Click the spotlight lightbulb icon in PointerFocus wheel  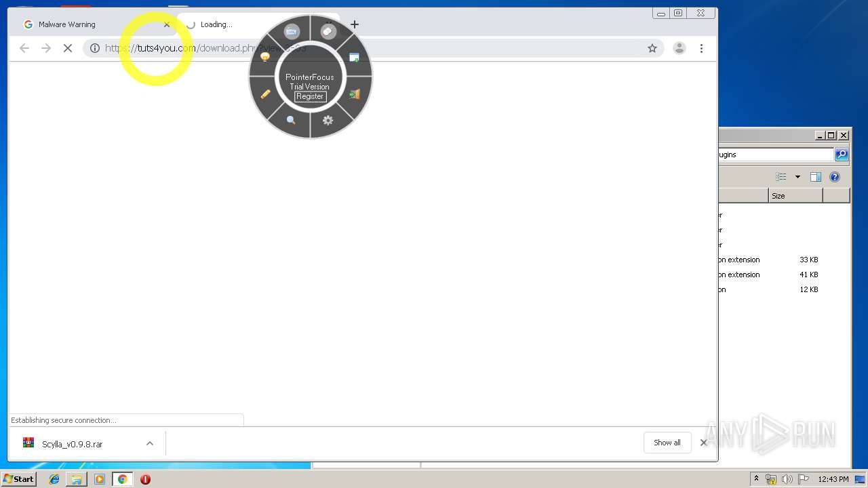[265, 58]
